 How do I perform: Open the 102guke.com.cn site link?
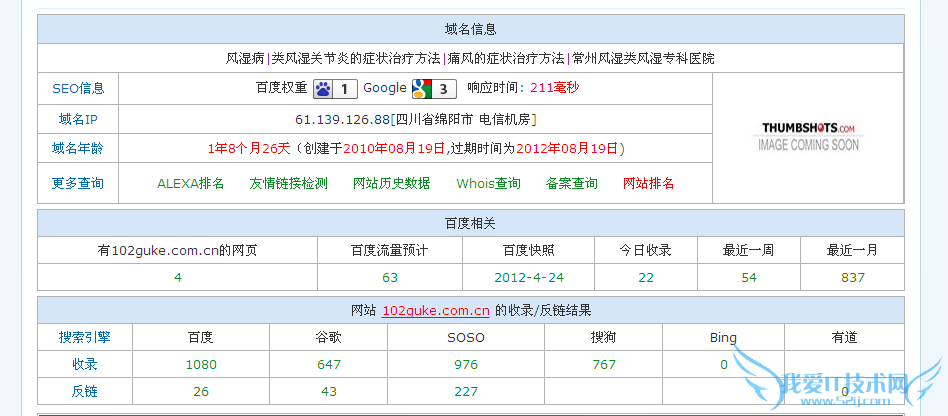(x=436, y=311)
